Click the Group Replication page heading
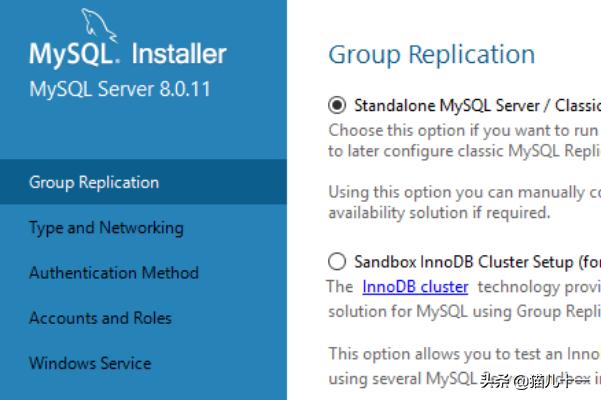Screen dimensions: 601x400 [432, 54]
